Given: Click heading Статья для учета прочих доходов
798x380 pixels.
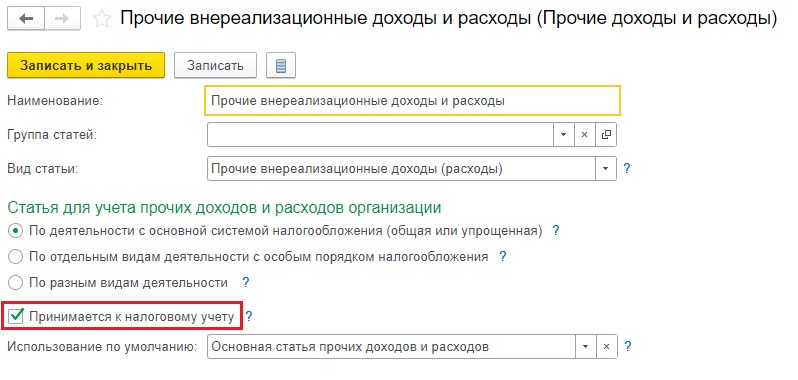Looking at the screenshot, I should (x=224, y=208).
